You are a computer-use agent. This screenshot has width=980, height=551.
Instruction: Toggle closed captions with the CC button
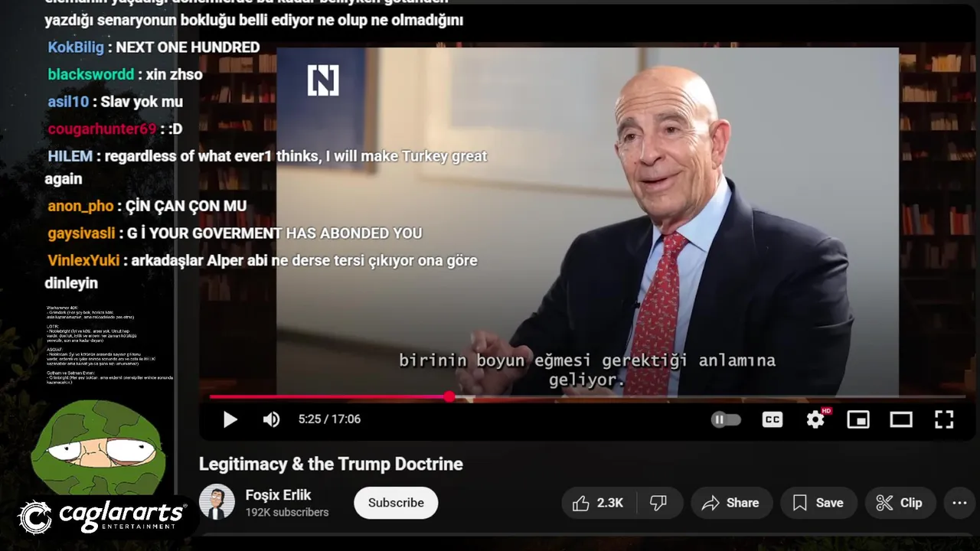pyautogui.click(x=773, y=419)
